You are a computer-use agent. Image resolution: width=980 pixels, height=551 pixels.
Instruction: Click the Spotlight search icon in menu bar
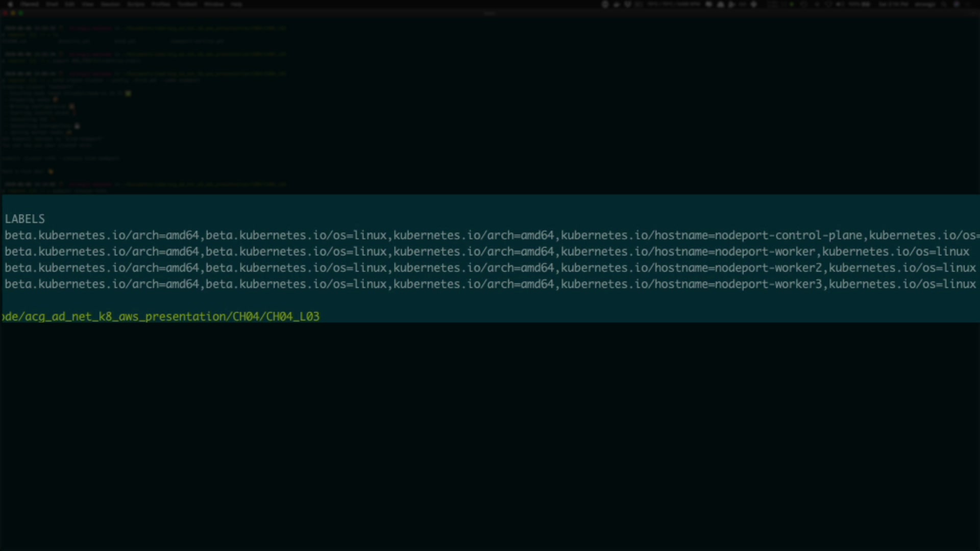[944, 4]
